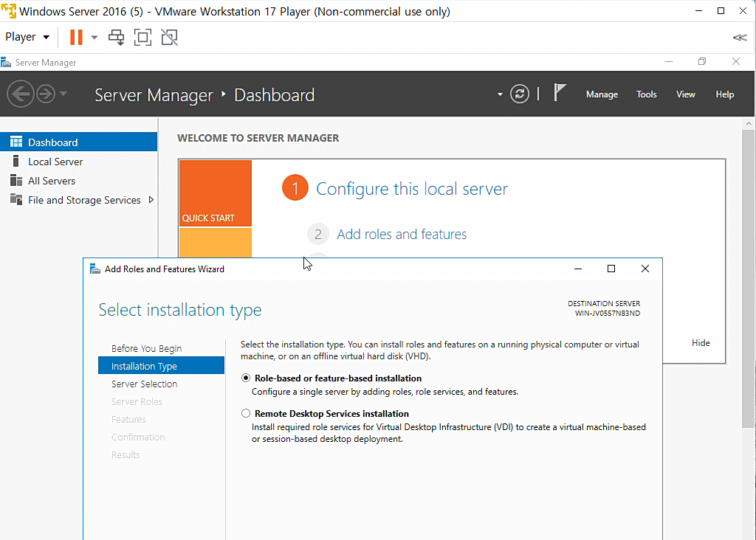Select Dashboard in the left pane

[78, 142]
